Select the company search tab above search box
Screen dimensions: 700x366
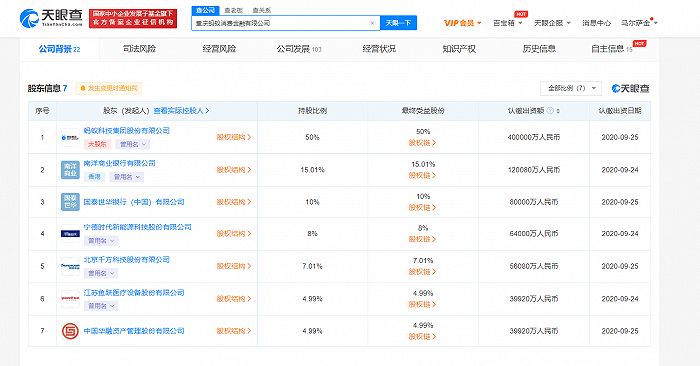click(x=205, y=10)
